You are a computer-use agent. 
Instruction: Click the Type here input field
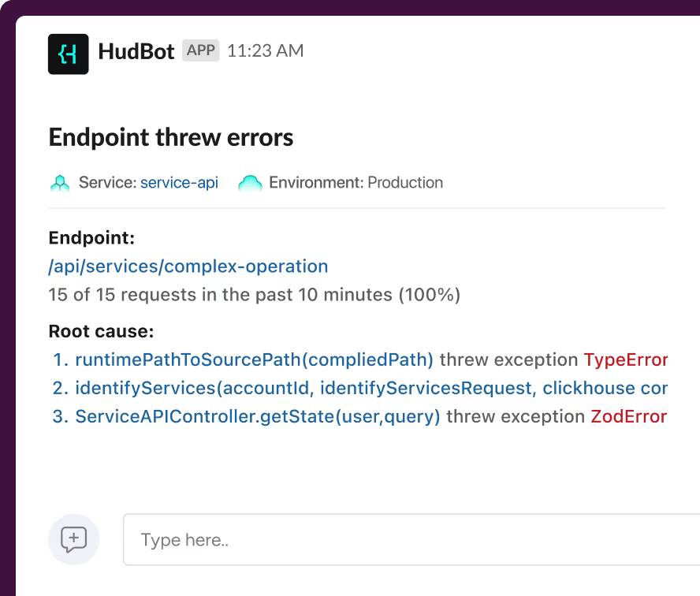pos(315,539)
